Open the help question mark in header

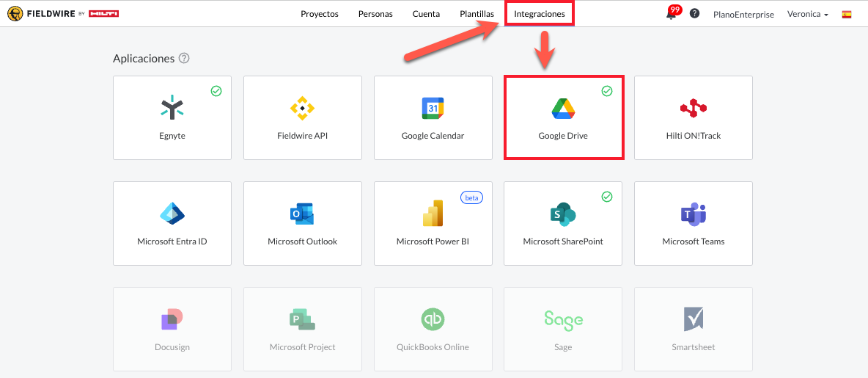pos(694,14)
